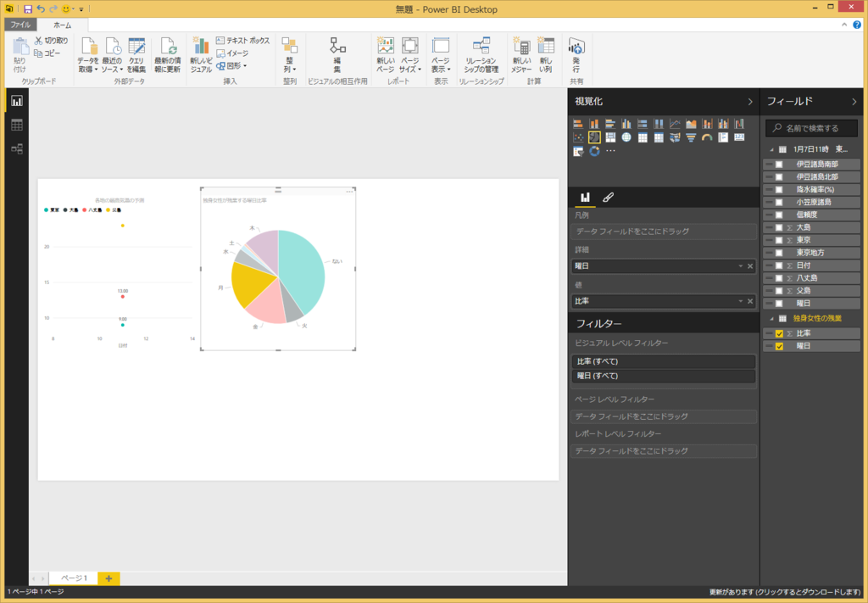Screen dimensions: 868x603
Task: Click クエリを編集 in ribbon
Action: tap(136, 55)
